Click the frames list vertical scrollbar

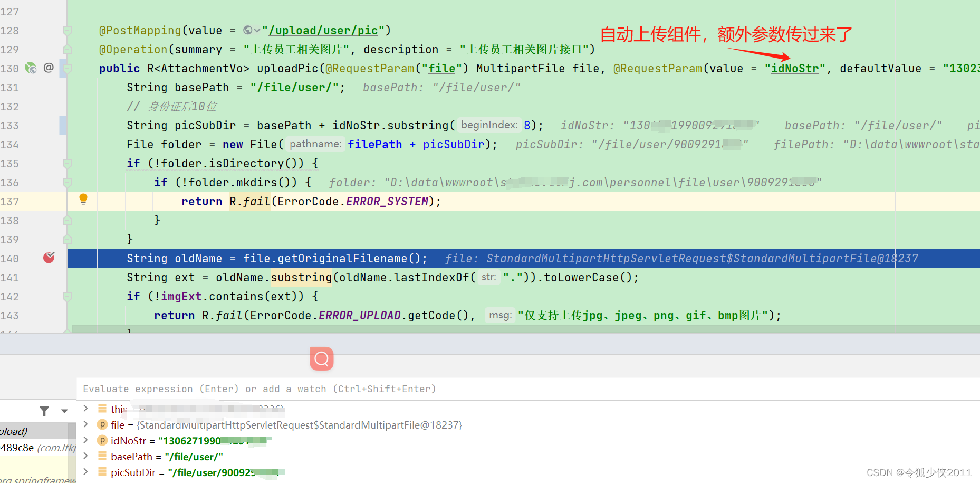tap(72, 452)
